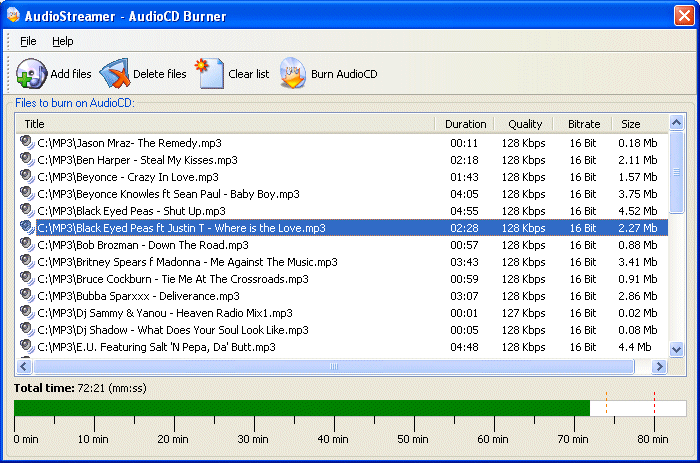Image resolution: width=700 pixels, height=463 pixels.
Task: Select Beyonce - Crazy In Love.mp3
Action: point(342,177)
